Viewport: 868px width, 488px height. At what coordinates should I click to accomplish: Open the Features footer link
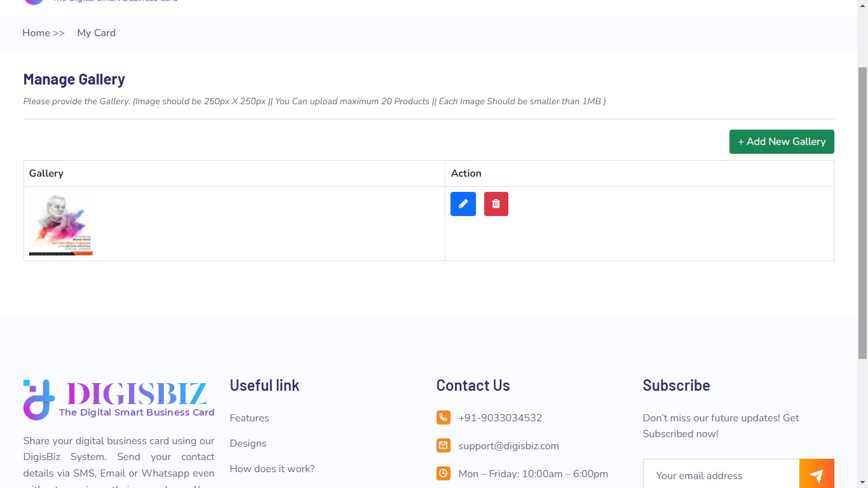(249, 418)
